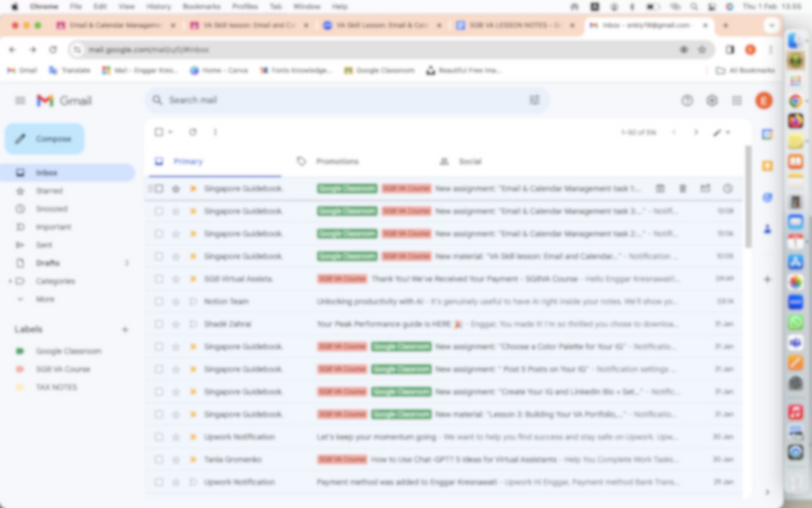
Task: Expand the Categories section in sidebar
Action: (9, 281)
